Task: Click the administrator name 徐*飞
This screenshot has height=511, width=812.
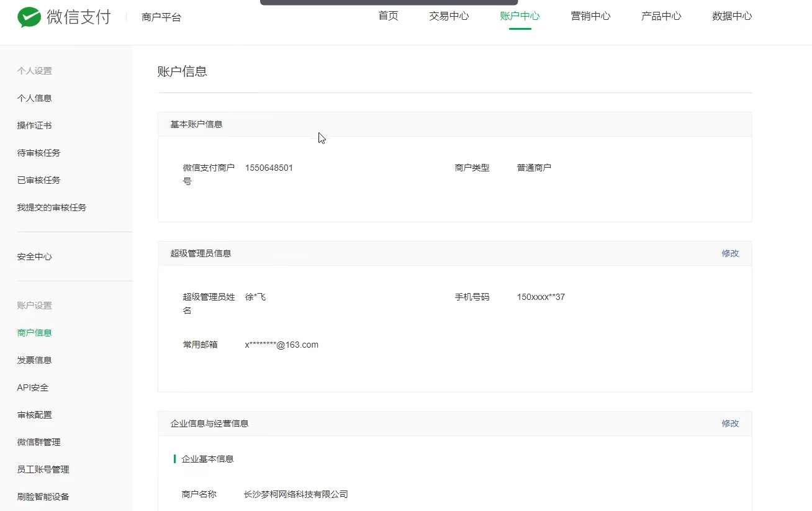Action: pos(255,297)
